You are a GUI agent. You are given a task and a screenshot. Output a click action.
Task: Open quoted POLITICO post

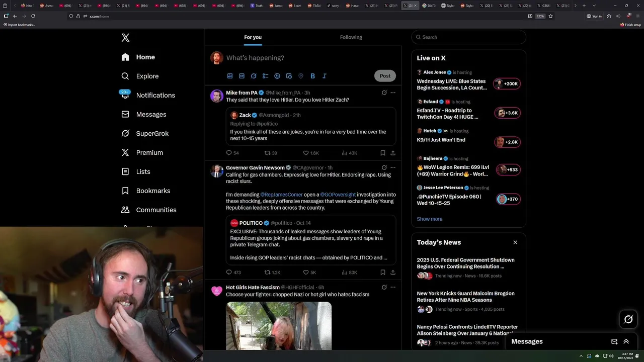tap(310, 240)
